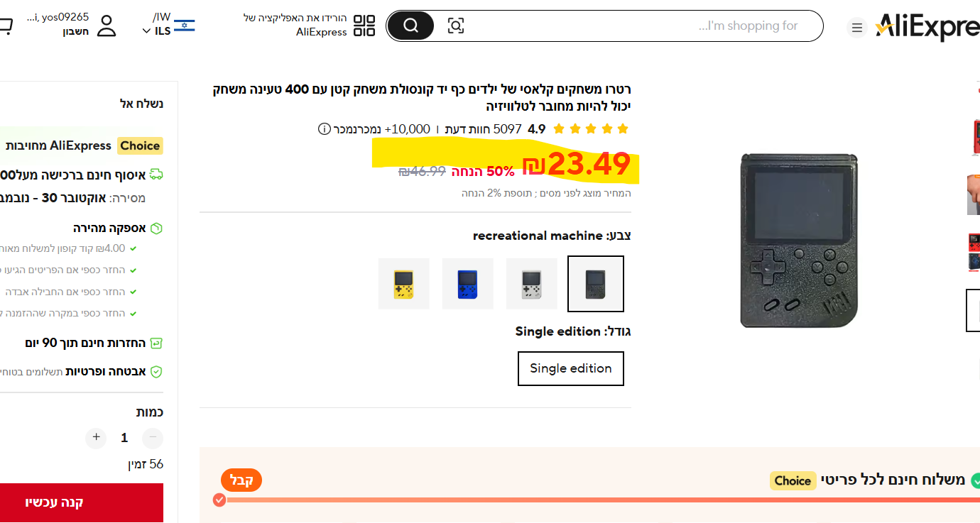Open the account profile icon
Screen dimensions: 980x523
coord(107,26)
